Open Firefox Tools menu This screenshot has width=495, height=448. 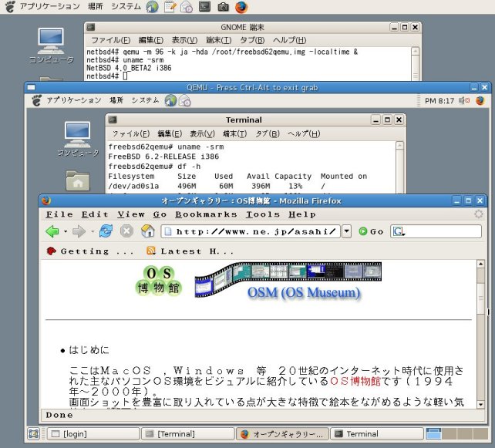pyautogui.click(x=263, y=214)
